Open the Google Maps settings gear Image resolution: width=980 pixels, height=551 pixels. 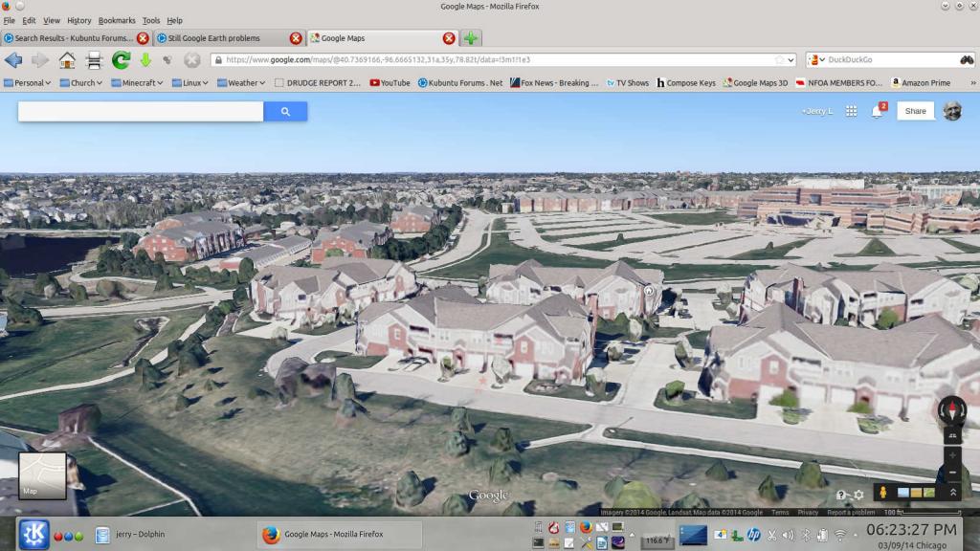coord(858,495)
